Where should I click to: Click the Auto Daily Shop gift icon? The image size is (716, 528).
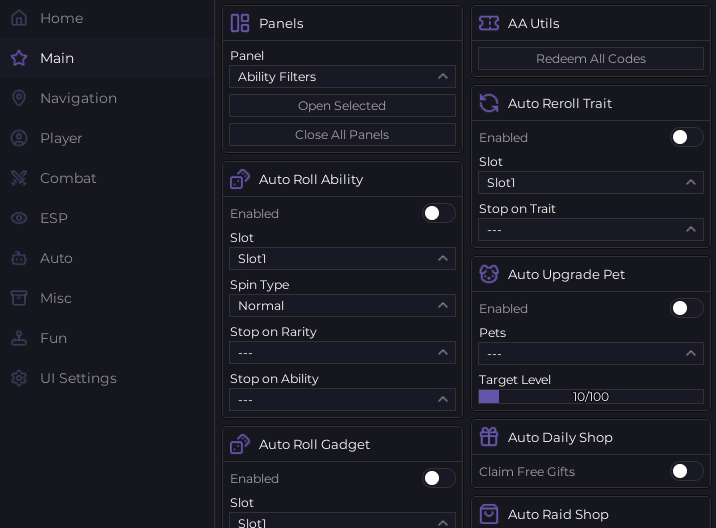pos(489,437)
